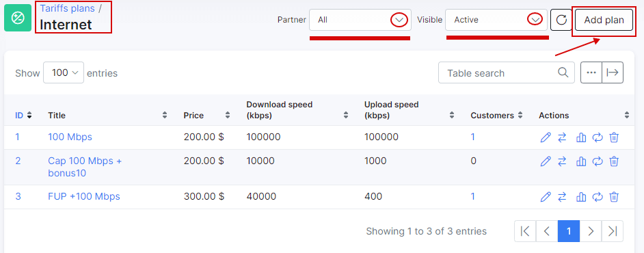Open customers count for FUP +100 Mbps
644x253 pixels.
[x=472, y=197]
